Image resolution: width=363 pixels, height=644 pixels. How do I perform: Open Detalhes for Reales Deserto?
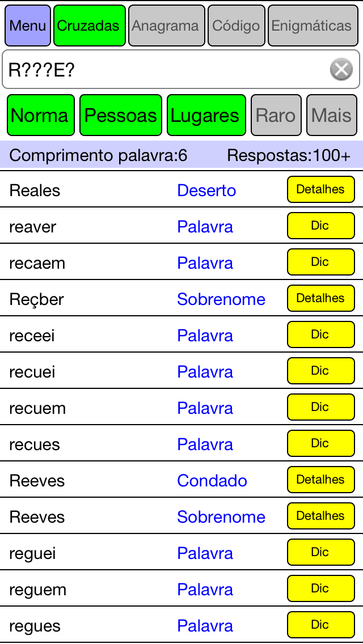320,189
